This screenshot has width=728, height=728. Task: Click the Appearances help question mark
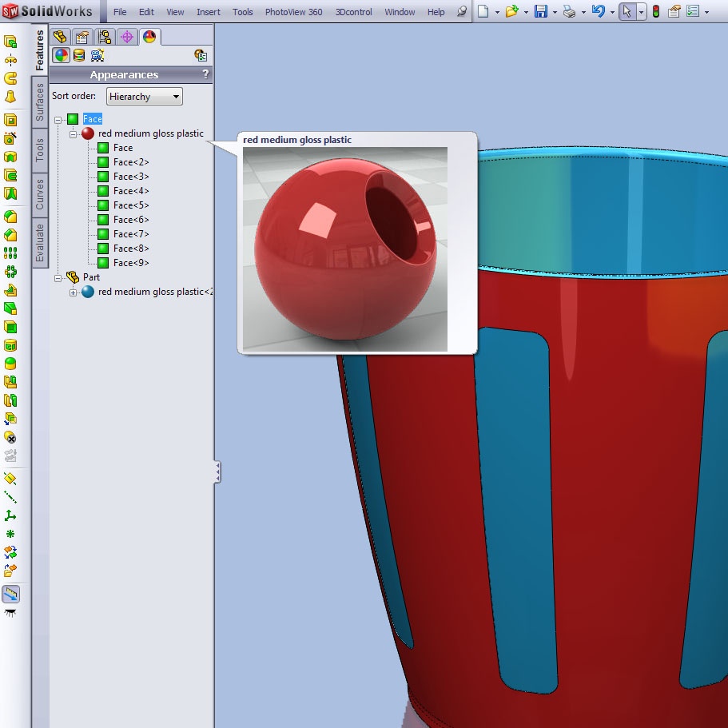205,74
